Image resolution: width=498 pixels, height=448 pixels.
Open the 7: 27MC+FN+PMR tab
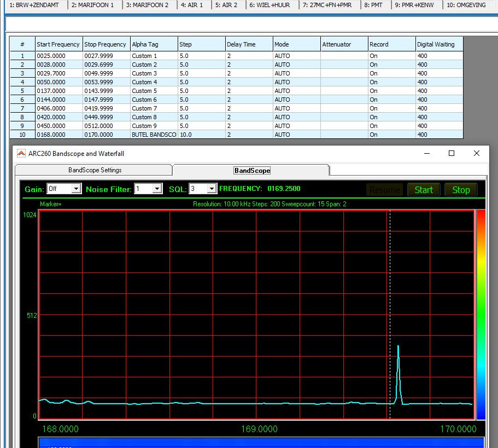click(327, 5)
